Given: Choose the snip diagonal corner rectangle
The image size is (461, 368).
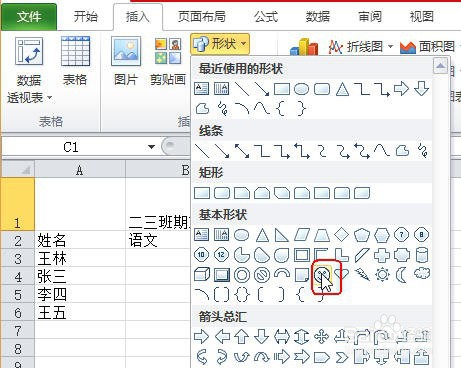Looking at the screenshot, I should tap(282, 193).
